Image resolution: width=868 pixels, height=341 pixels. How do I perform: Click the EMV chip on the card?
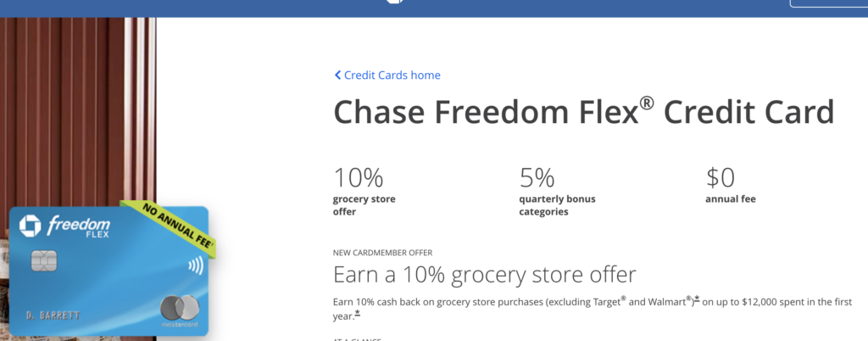point(44,261)
